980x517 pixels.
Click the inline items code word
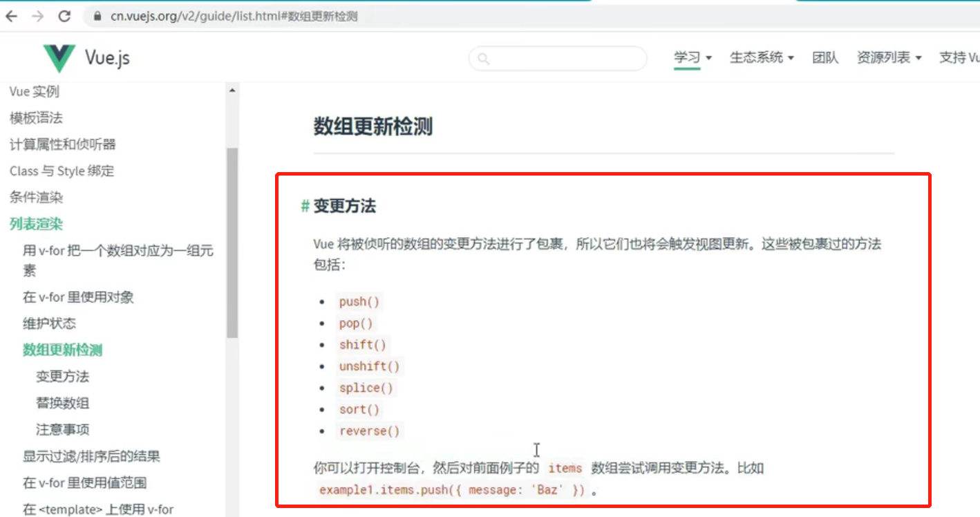[565, 468]
